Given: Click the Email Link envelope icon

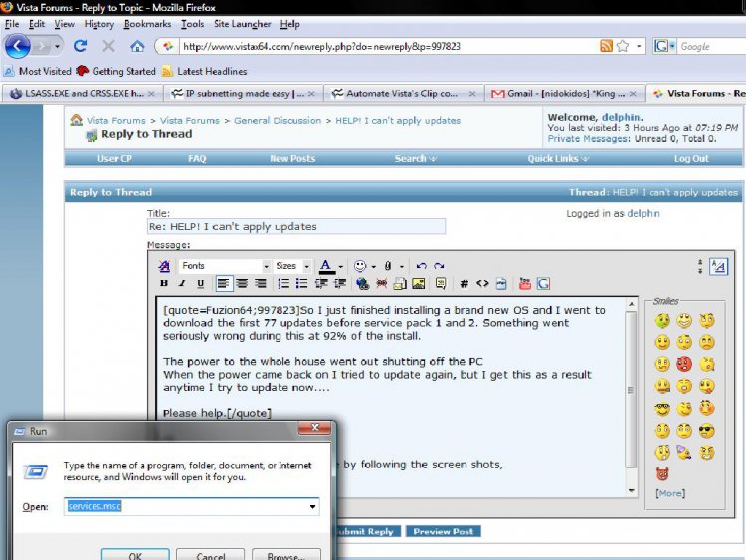Looking at the screenshot, I should coord(400,283).
